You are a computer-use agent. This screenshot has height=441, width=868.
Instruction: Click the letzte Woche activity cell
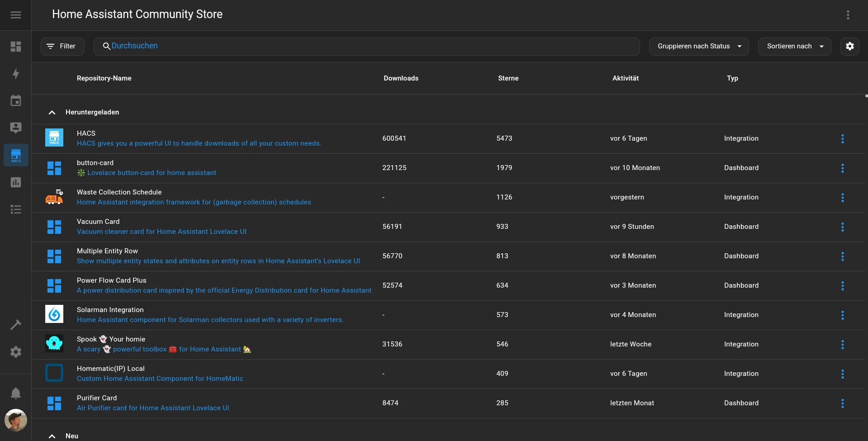point(631,344)
